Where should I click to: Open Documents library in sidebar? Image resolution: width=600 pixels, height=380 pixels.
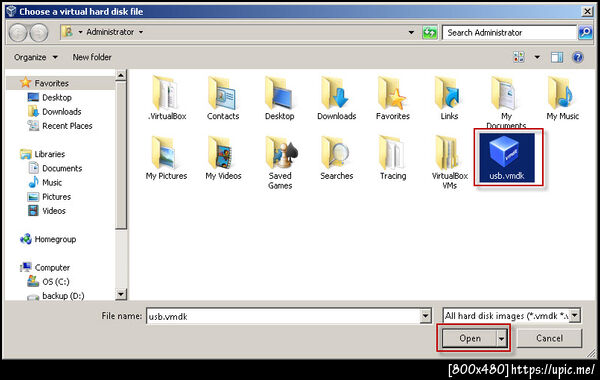tap(55, 168)
